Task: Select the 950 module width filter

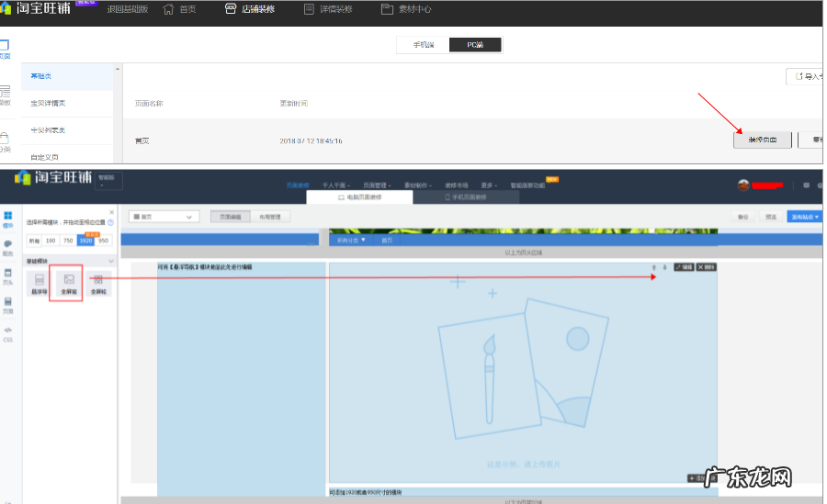Action: (104, 240)
